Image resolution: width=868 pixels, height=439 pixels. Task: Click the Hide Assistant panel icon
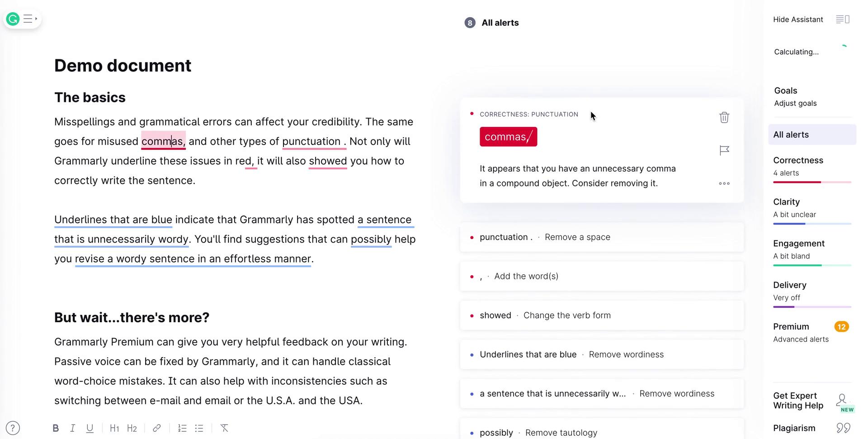[x=843, y=19]
